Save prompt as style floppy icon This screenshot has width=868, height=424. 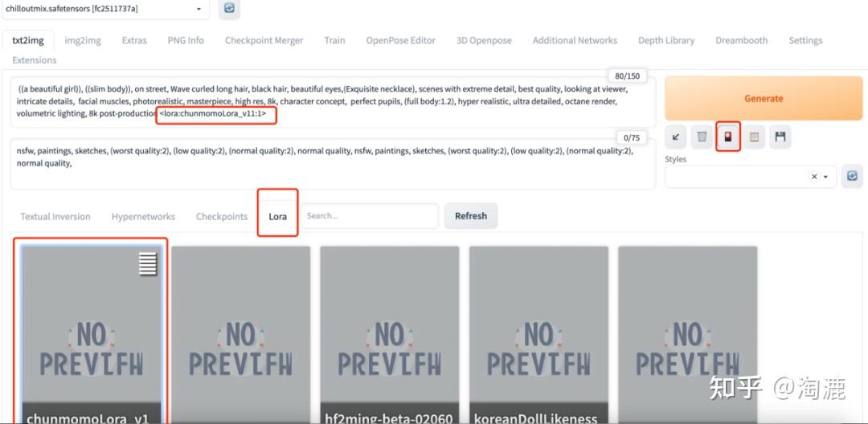(x=780, y=137)
